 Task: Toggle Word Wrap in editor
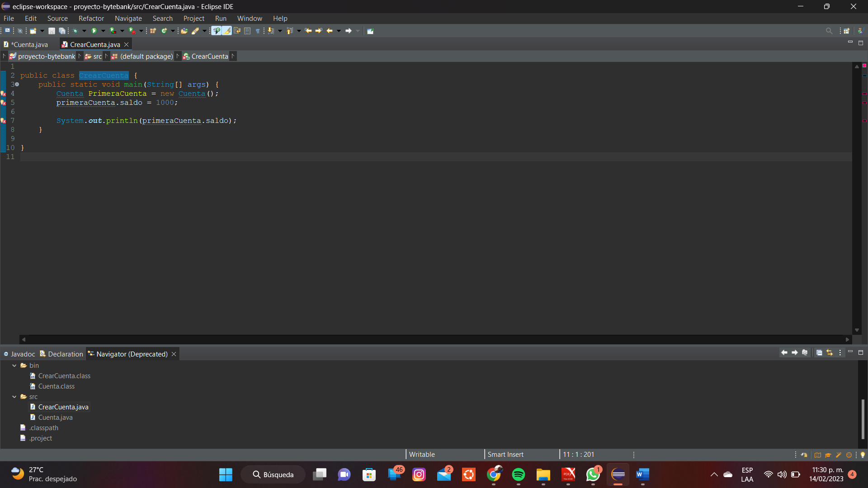tap(237, 31)
